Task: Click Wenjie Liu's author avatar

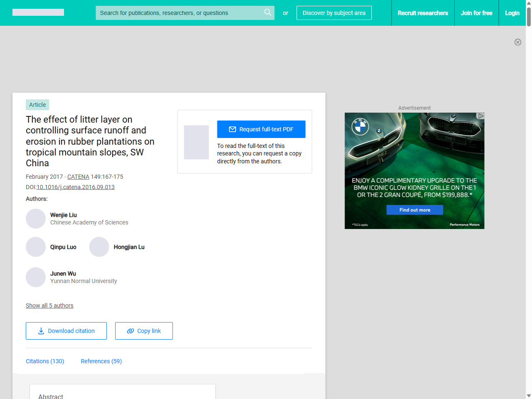Action: (x=36, y=219)
